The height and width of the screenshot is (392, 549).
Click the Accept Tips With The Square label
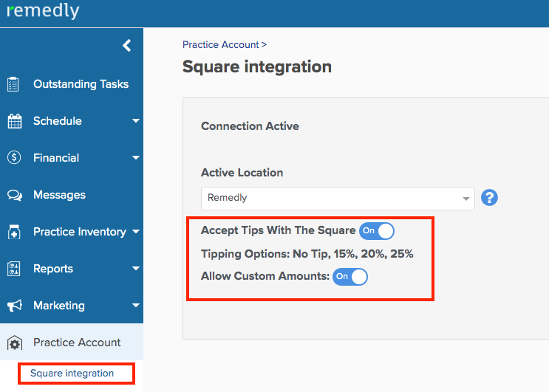[x=278, y=230]
